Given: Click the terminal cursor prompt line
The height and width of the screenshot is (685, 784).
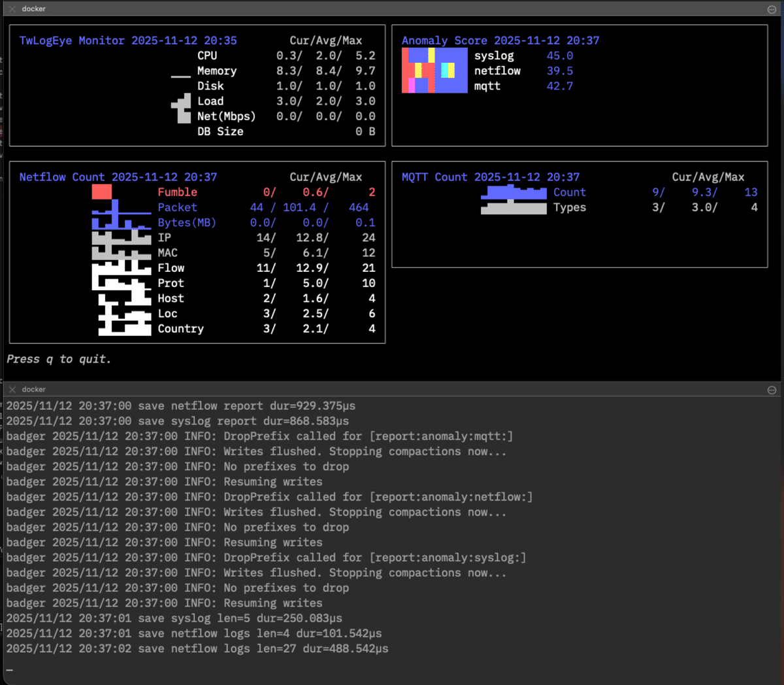Looking at the screenshot, I should coord(10,669).
